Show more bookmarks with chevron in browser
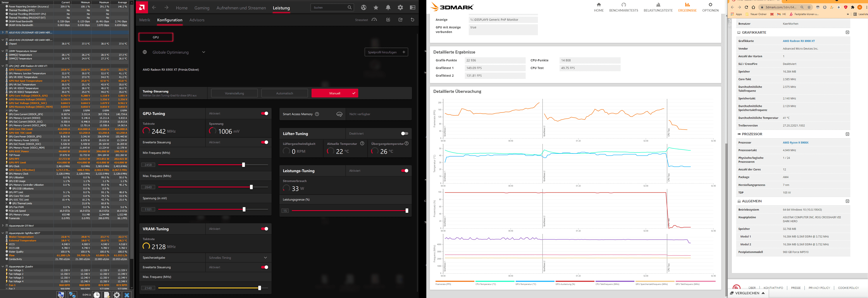The image size is (868, 298). [x=847, y=14]
